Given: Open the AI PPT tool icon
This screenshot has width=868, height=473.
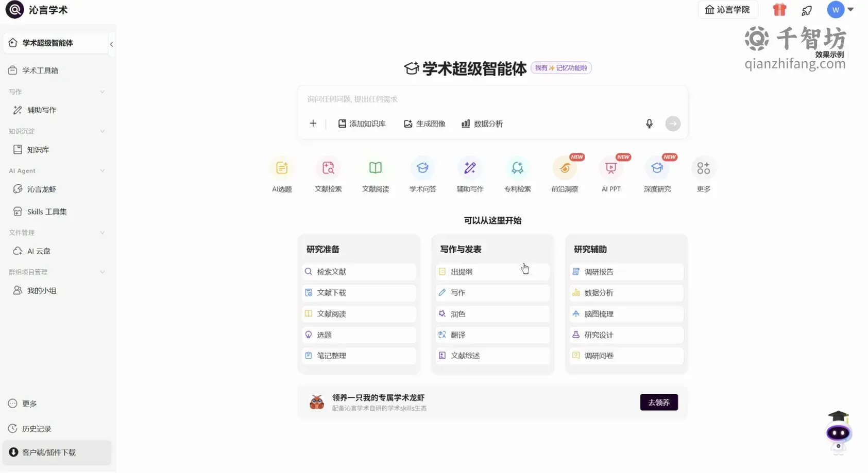Looking at the screenshot, I should pos(611,168).
